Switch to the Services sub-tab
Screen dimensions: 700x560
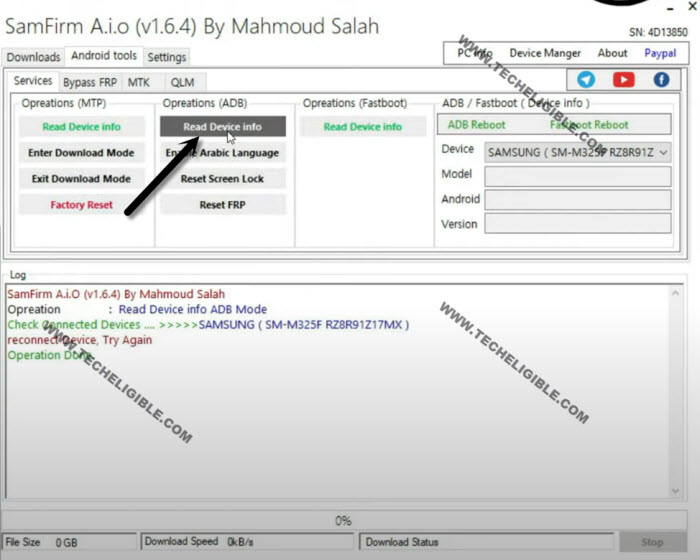(33, 81)
